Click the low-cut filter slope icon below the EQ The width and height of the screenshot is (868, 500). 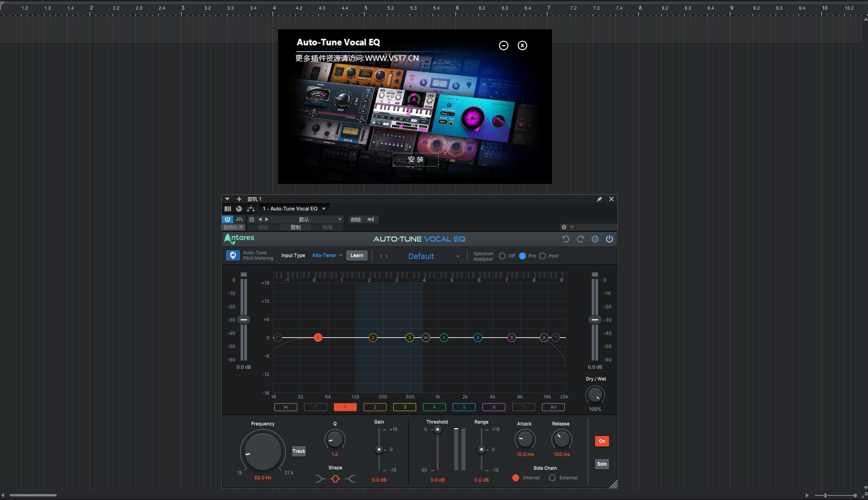315,407
